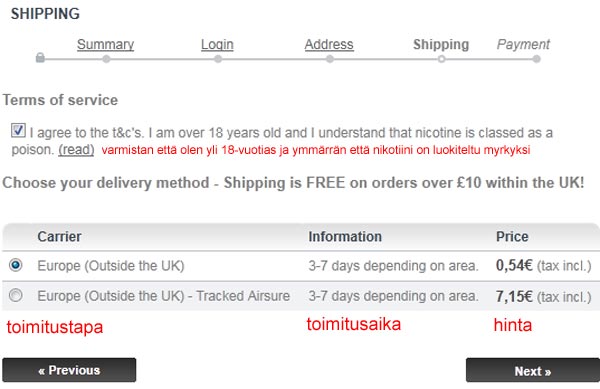
Task: Click the Price column header
Action: pyautogui.click(x=512, y=236)
